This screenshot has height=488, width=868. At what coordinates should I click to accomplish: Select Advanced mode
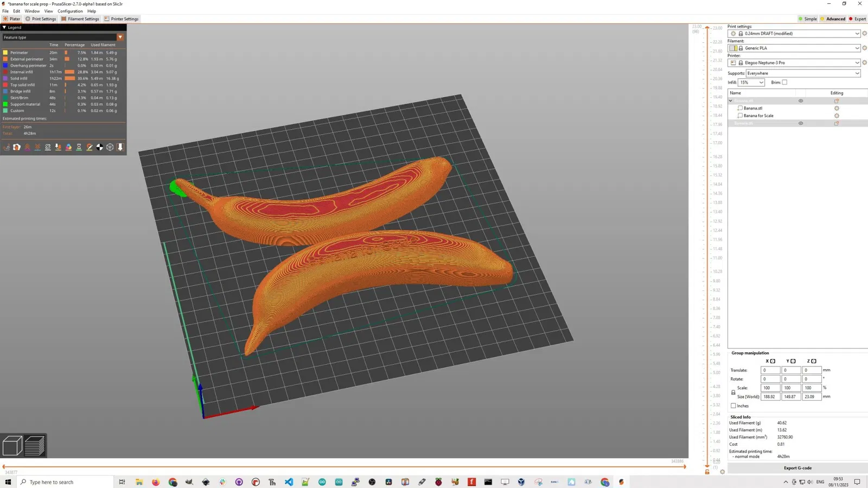833,19
